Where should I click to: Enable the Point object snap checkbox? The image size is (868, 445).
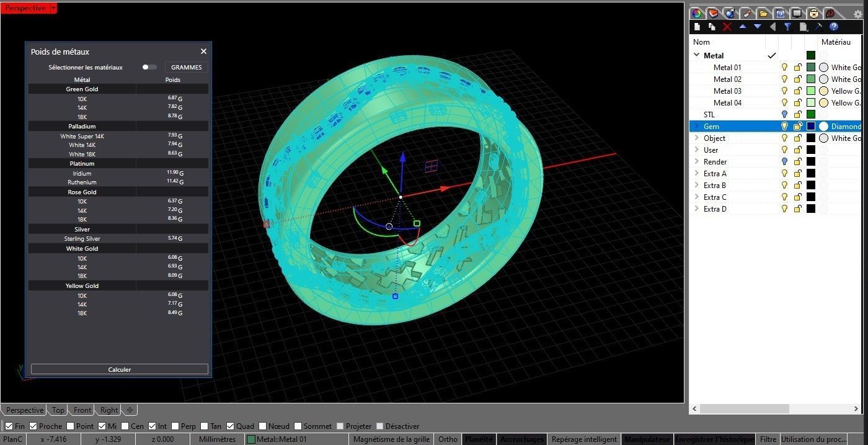(71, 426)
